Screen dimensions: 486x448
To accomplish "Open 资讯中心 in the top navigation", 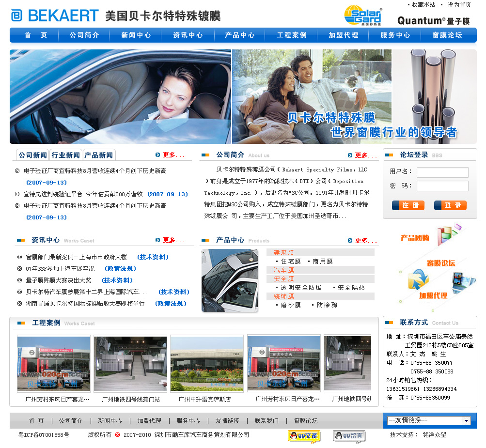I will click(188, 35).
